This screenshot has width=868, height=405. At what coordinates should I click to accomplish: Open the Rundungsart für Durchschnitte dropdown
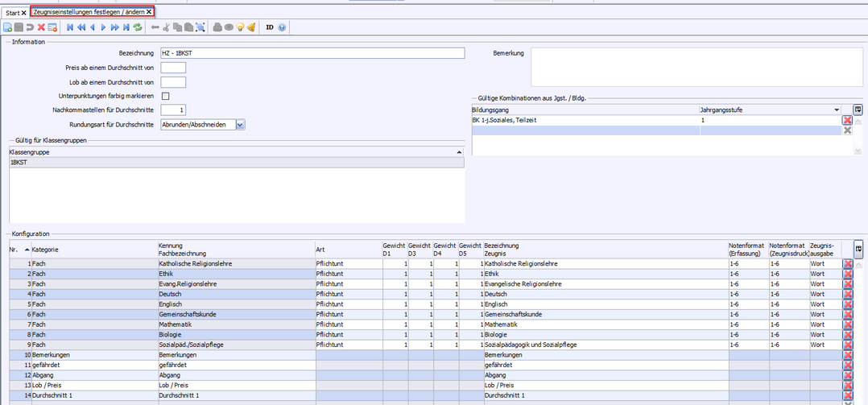point(240,125)
